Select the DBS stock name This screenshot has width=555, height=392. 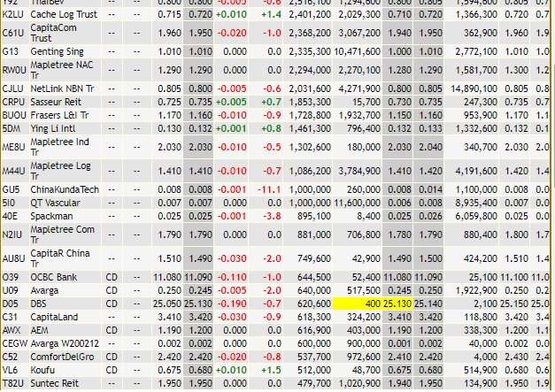click(38, 304)
